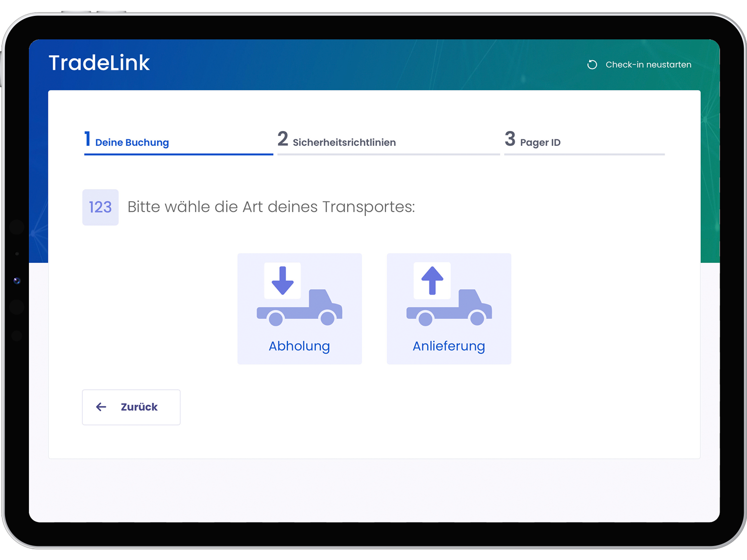Click the TradeLink logo
Image resolution: width=747 pixels, height=560 pixels.
tap(99, 63)
